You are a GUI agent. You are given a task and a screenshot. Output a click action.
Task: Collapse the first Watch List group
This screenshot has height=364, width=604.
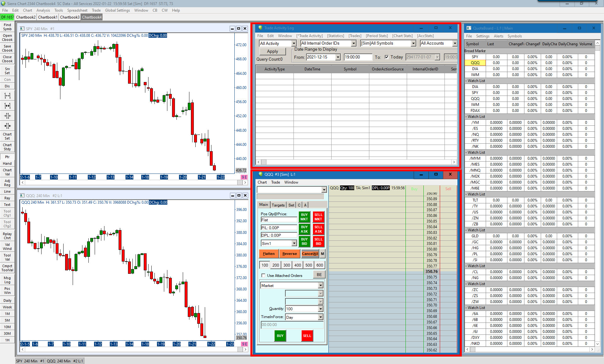pyautogui.click(x=466, y=81)
